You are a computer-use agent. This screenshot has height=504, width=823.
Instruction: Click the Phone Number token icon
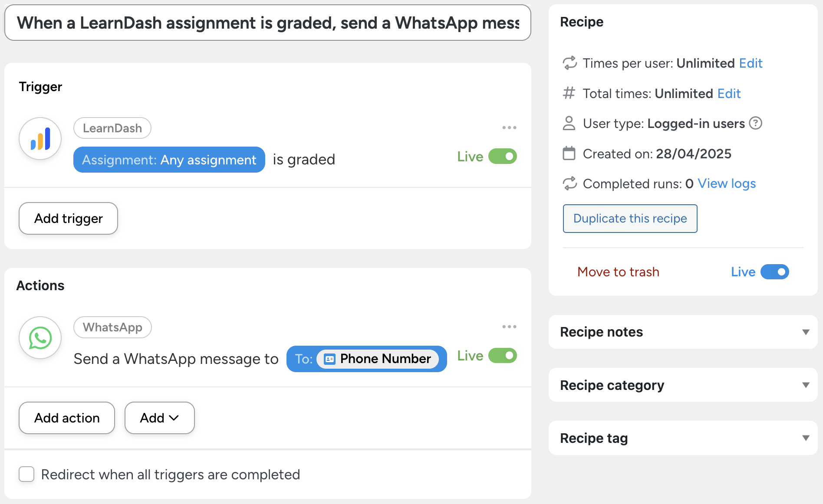pos(330,359)
